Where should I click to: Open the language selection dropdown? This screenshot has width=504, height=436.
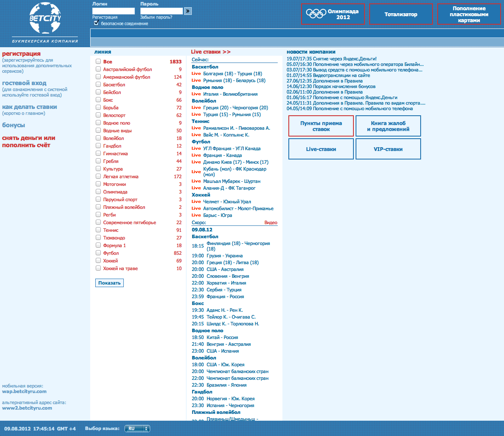(137, 428)
